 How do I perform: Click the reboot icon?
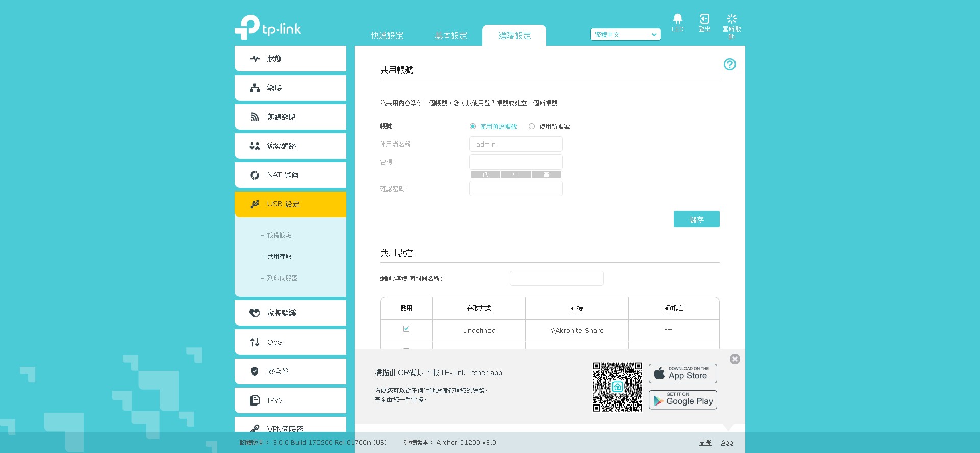731,19
